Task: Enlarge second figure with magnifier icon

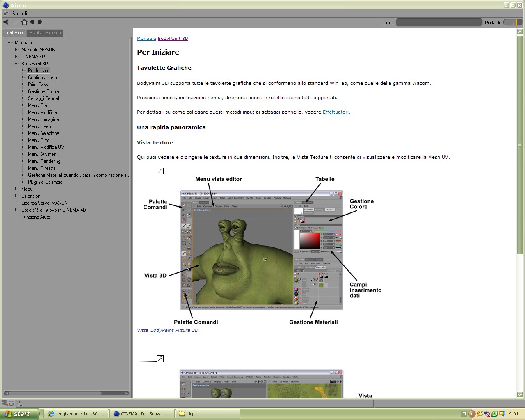Action: pyautogui.click(x=160, y=358)
